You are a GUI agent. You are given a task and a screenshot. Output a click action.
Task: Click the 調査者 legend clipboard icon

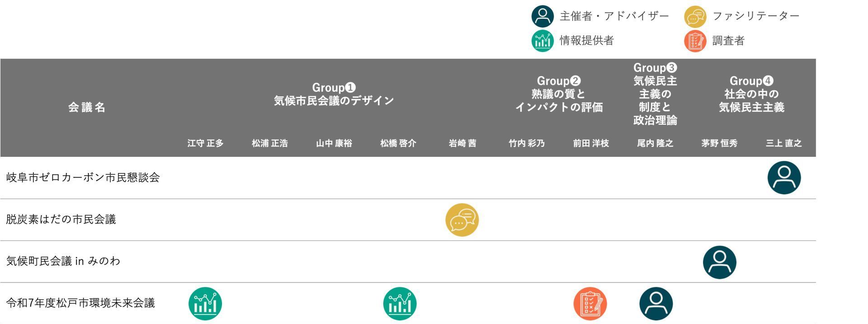pyautogui.click(x=695, y=41)
